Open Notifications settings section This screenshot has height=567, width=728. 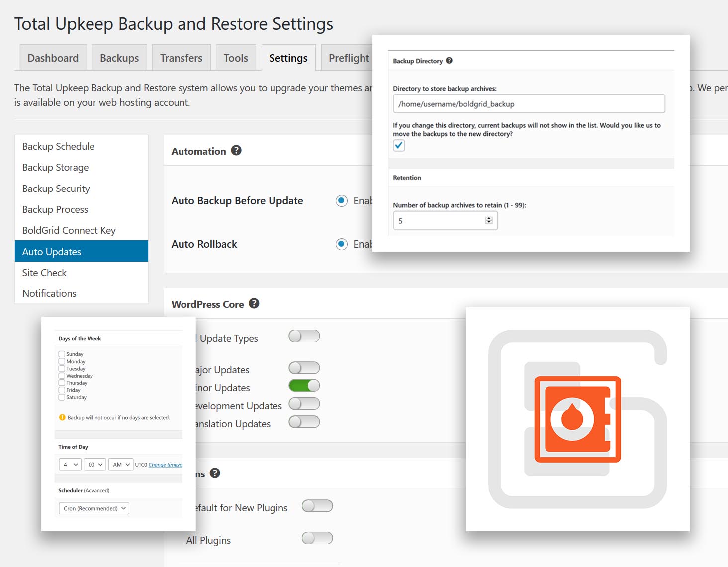[x=82, y=293]
